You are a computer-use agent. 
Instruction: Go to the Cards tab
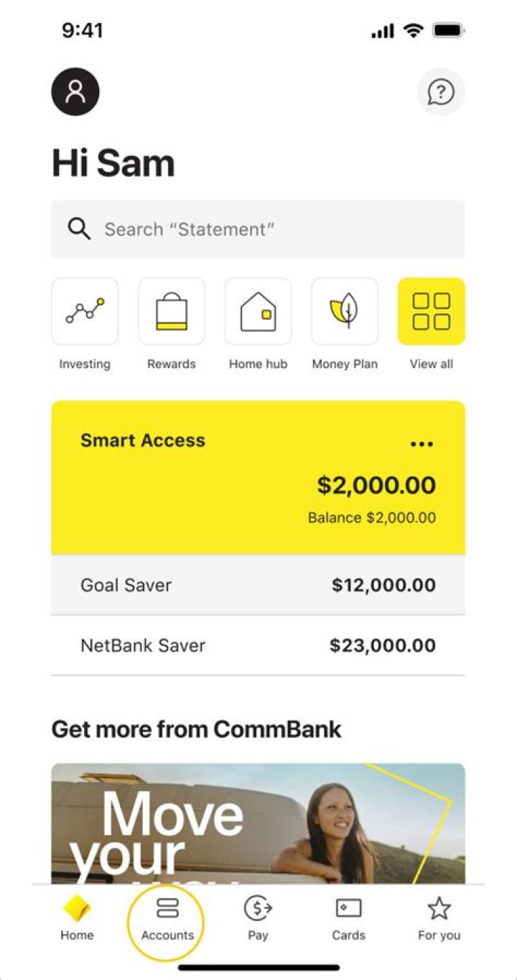[348, 919]
